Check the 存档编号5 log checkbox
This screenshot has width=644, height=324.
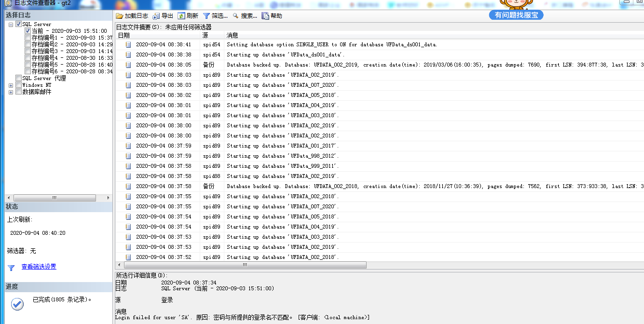pos(27,65)
